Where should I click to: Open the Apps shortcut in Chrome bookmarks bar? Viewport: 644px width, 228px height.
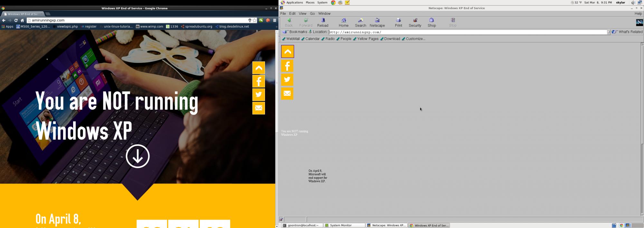tap(7, 27)
